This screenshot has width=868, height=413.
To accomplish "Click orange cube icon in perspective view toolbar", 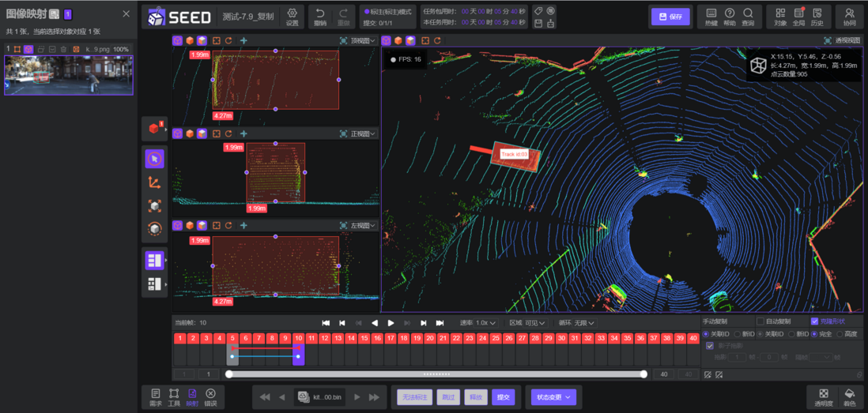I will tap(398, 40).
